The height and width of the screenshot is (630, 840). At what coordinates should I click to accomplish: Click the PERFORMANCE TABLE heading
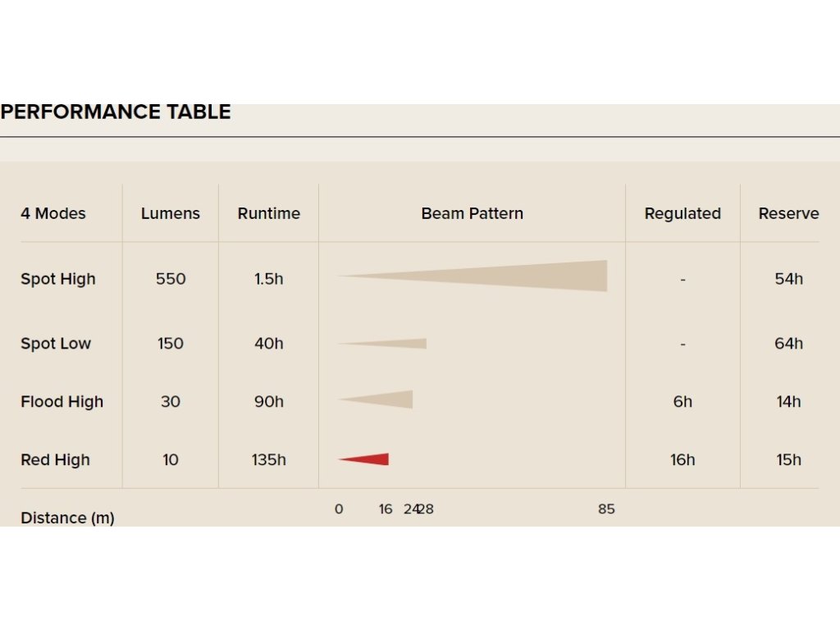tap(116, 112)
